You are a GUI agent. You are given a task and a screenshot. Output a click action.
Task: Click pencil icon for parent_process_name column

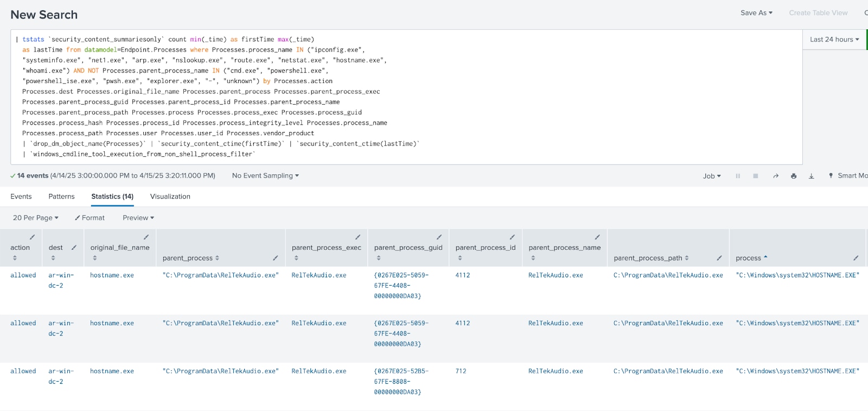[x=597, y=237]
